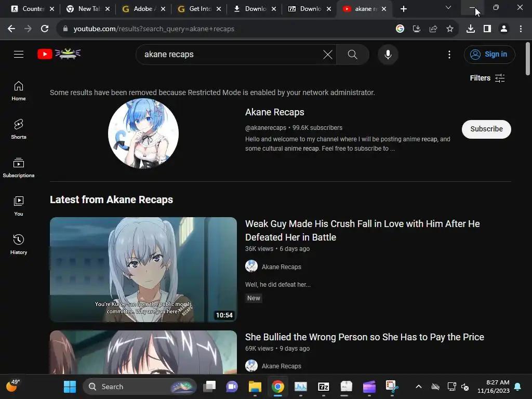Toggle Chrome side panel icon
The width and height of the screenshot is (532, 399).
click(487, 29)
